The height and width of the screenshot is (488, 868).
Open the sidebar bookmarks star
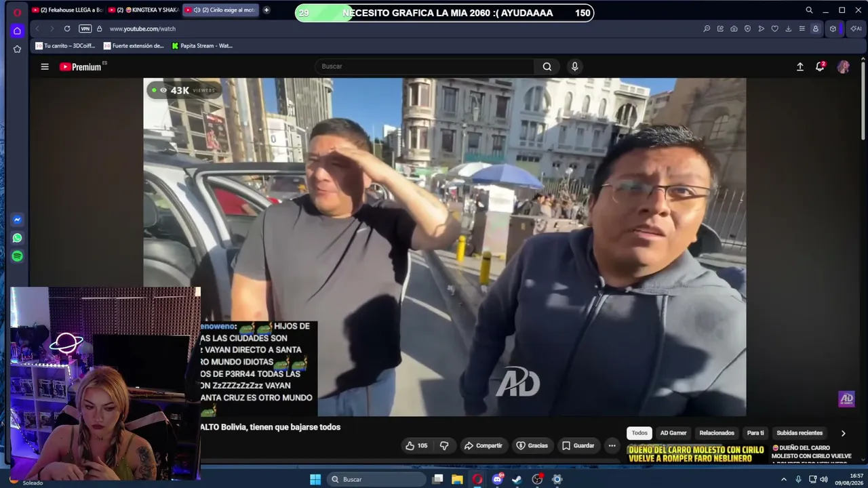click(17, 49)
